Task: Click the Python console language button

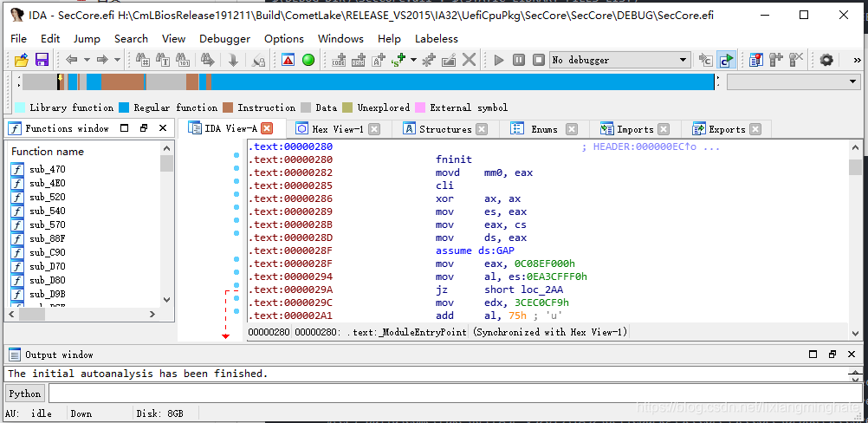Action: [x=25, y=394]
